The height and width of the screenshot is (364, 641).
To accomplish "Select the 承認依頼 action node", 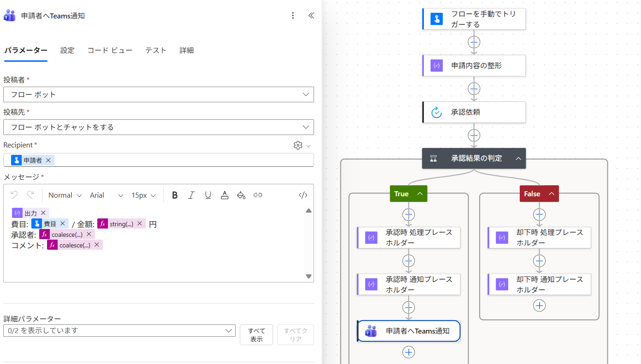I will 474,112.
